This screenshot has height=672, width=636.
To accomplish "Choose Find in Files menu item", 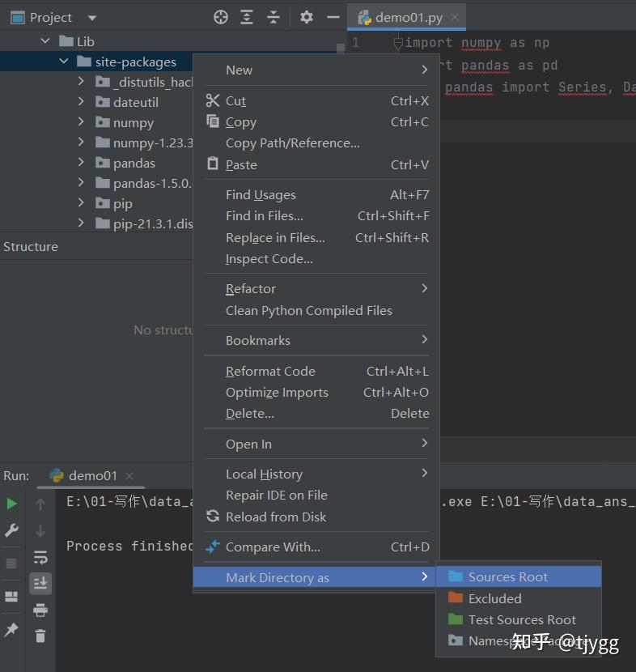I will [316, 216].
